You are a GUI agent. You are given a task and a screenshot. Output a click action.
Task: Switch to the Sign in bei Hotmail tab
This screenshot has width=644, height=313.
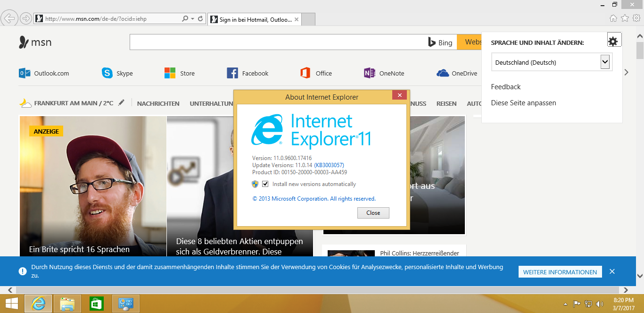(x=255, y=20)
